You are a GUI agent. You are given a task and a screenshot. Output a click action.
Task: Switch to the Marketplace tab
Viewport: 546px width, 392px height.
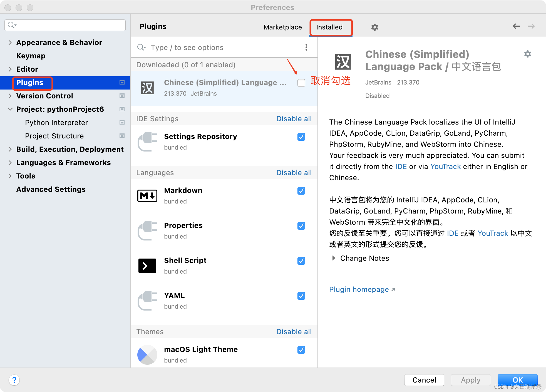click(x=282, y=27)
